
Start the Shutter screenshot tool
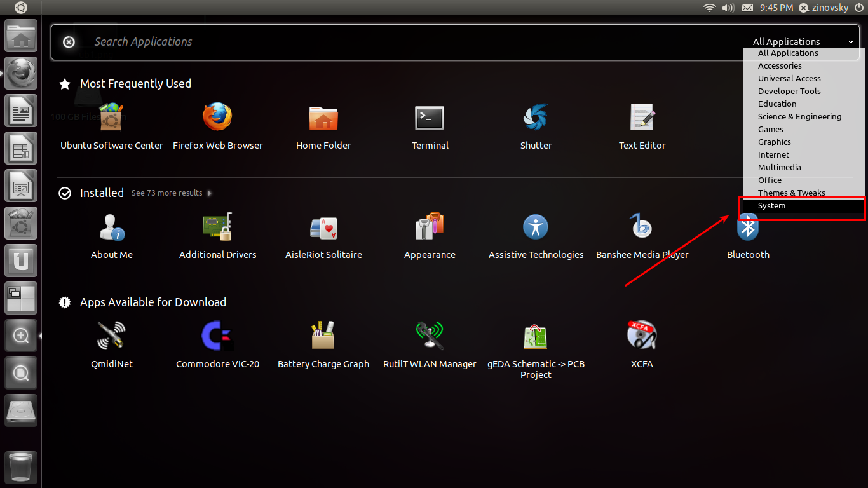coord(536,127)
